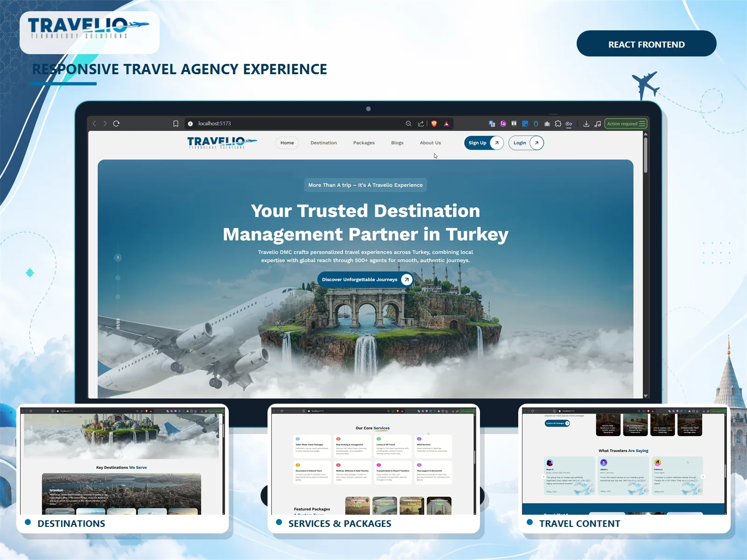This screenshot has width=747, height=560.
Task: Click the translate extension icon
Action: [x=492, y=124]
